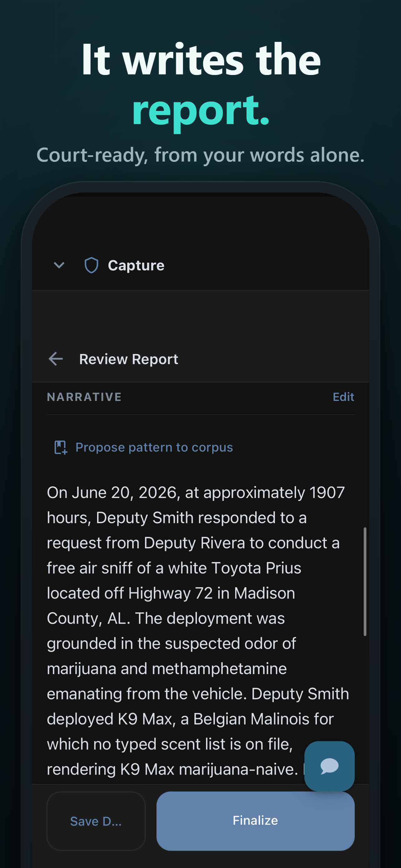This screenshot has height=868, width=401.
Task: Click the Review Report title
Action: [x=129, y=359]
